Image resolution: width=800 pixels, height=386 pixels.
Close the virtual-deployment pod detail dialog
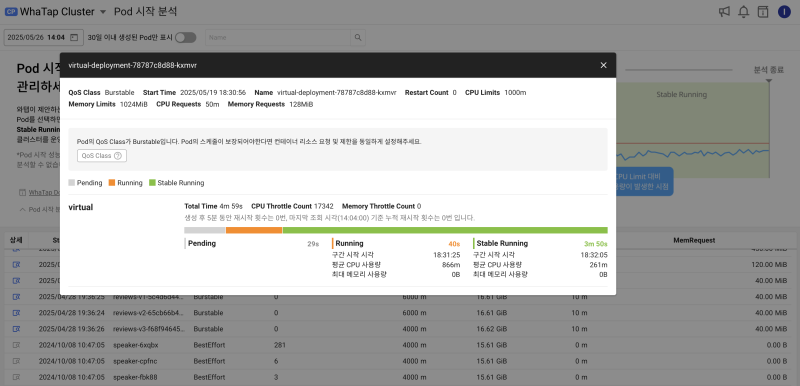pyautogui.click(x=604, y=65)
